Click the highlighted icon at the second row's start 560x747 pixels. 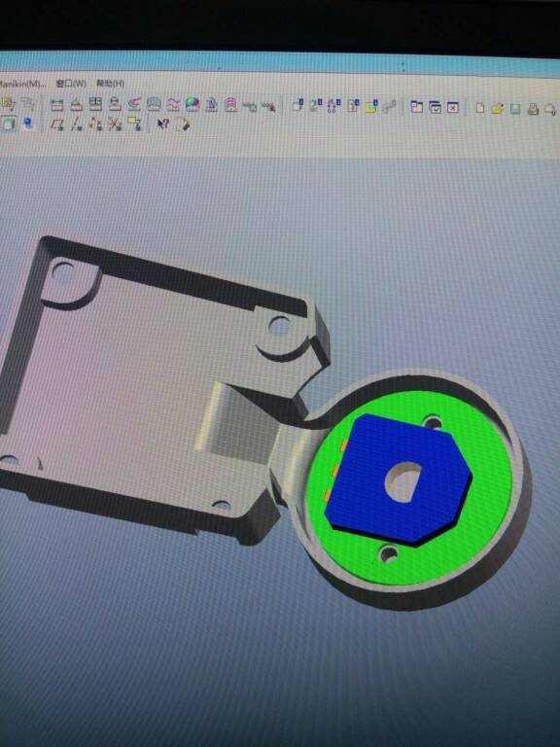[8, 124]
